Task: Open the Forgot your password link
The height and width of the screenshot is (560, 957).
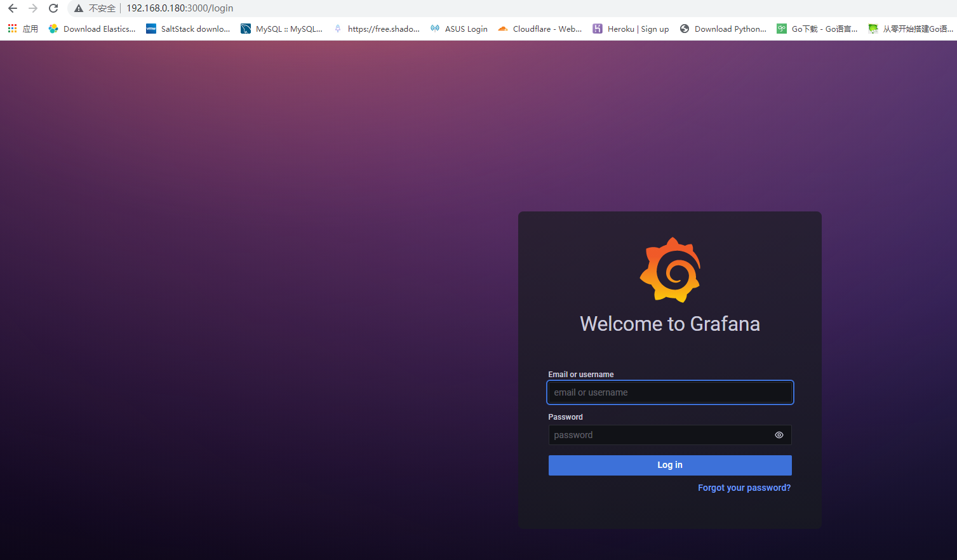Action: (744, 488)
